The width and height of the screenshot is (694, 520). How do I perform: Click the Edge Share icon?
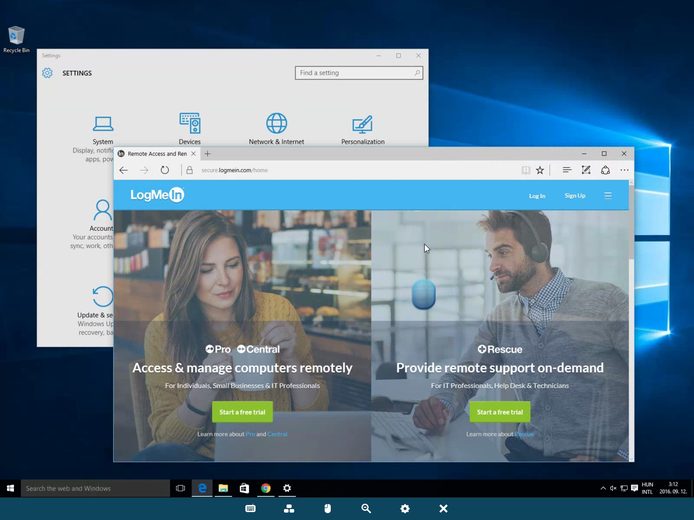click(605, 170)
